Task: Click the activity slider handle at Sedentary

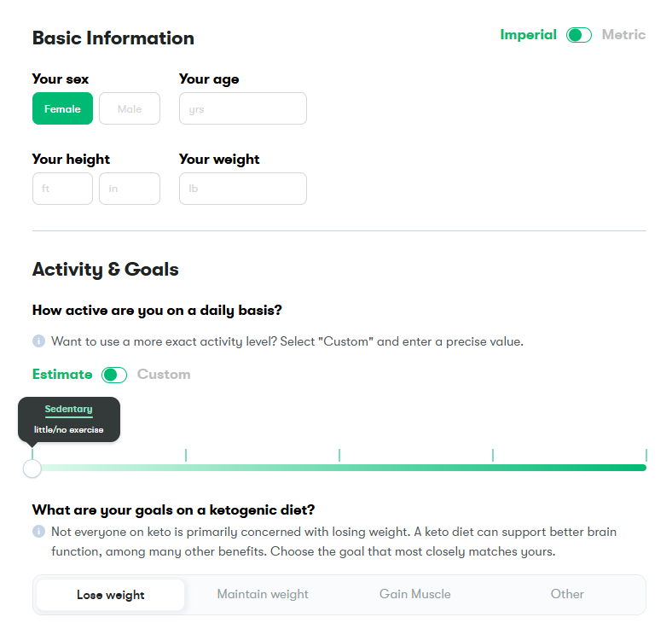Action: click(x=32, y=469)
